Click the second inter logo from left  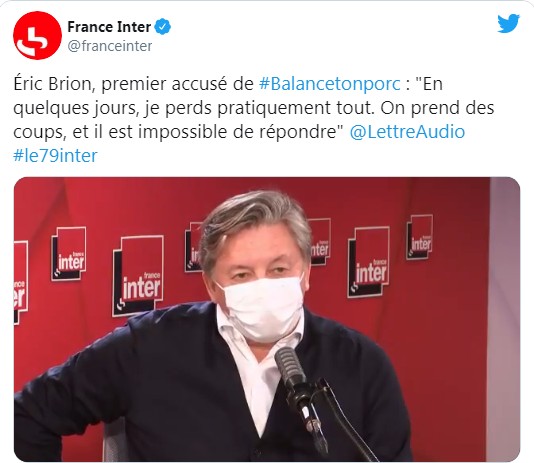[x=68, y=254]
